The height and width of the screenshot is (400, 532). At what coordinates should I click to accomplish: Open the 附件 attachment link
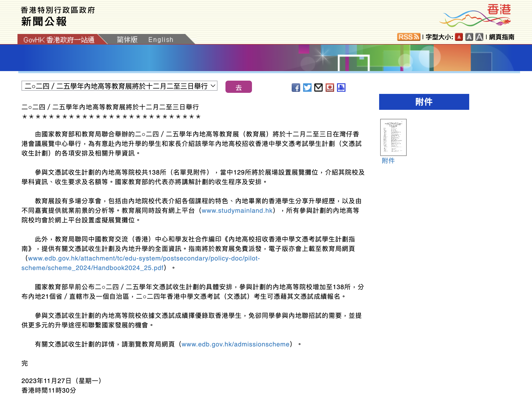388,160
